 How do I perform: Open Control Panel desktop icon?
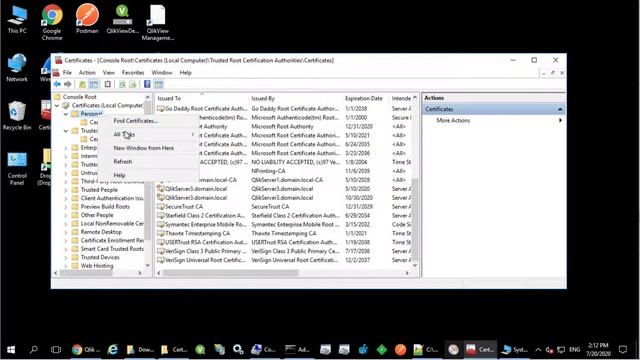17,168
